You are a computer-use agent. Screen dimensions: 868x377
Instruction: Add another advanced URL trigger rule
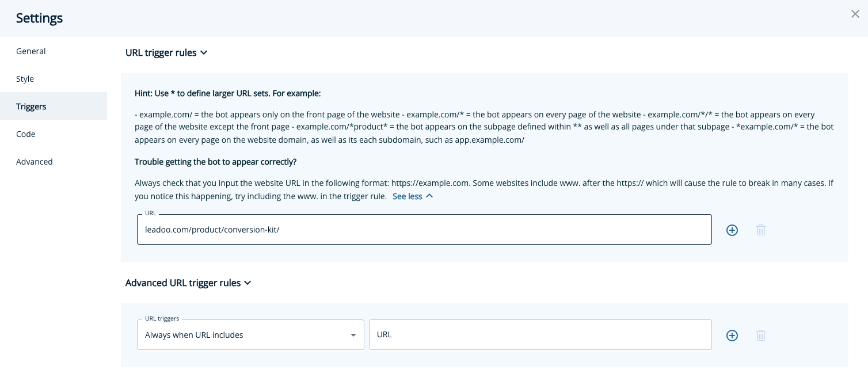click(732, 335)
